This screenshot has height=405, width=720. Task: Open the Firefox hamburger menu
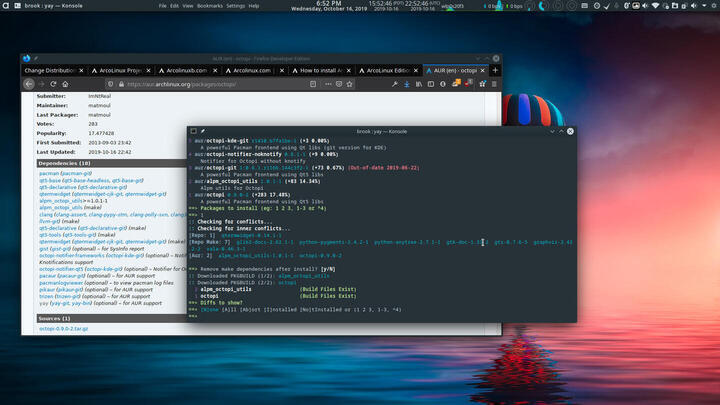(494, 84)
